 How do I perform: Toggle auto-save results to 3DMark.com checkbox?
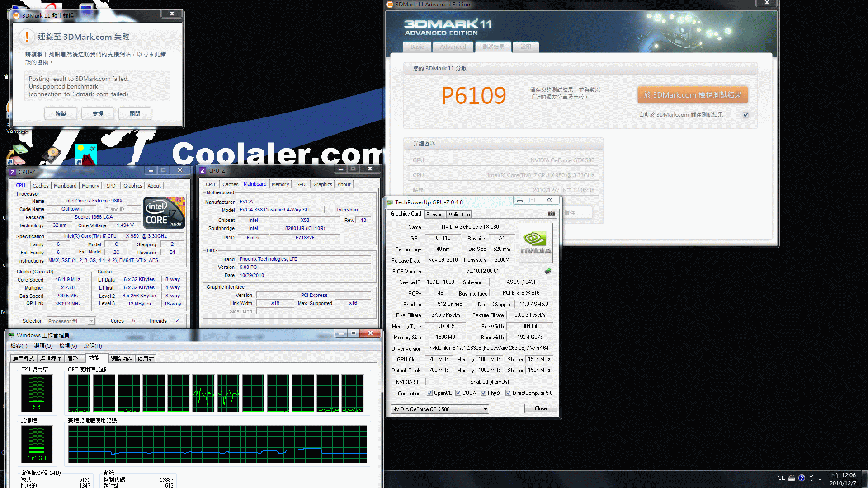746,115
